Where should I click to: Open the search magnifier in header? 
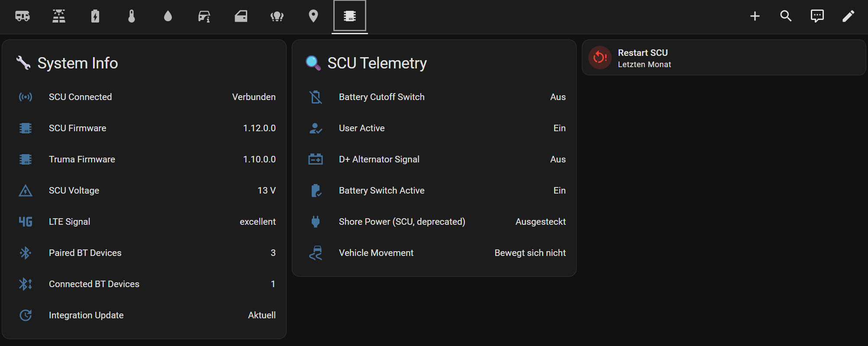(786, 16)
